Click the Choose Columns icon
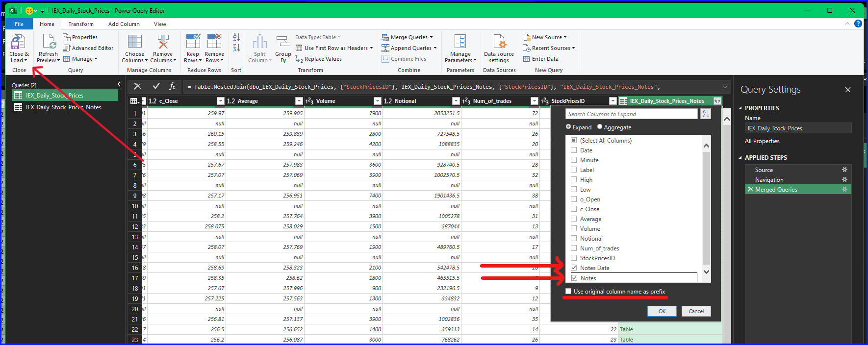The width and height of the screenshot is (868, 345). click(134, 42)
